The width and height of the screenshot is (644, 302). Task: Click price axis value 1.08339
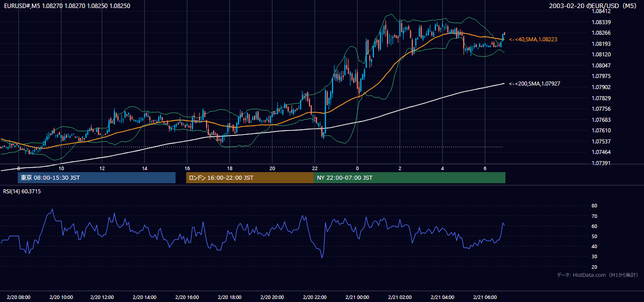pyautogui.click(x=601, y=22)
